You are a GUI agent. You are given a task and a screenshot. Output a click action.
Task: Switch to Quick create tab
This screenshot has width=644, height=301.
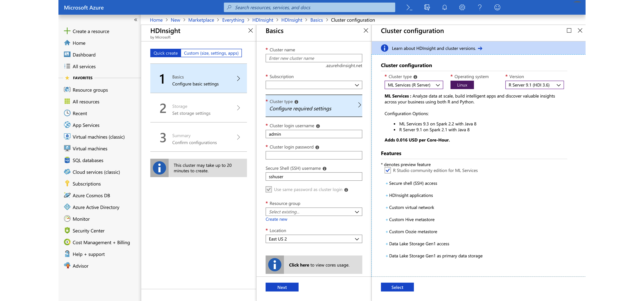(166, 53)
